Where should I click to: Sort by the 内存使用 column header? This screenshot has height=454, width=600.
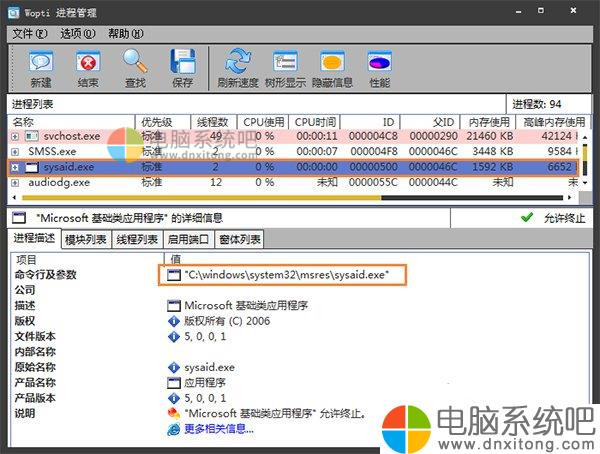click(x=488, y=122)
